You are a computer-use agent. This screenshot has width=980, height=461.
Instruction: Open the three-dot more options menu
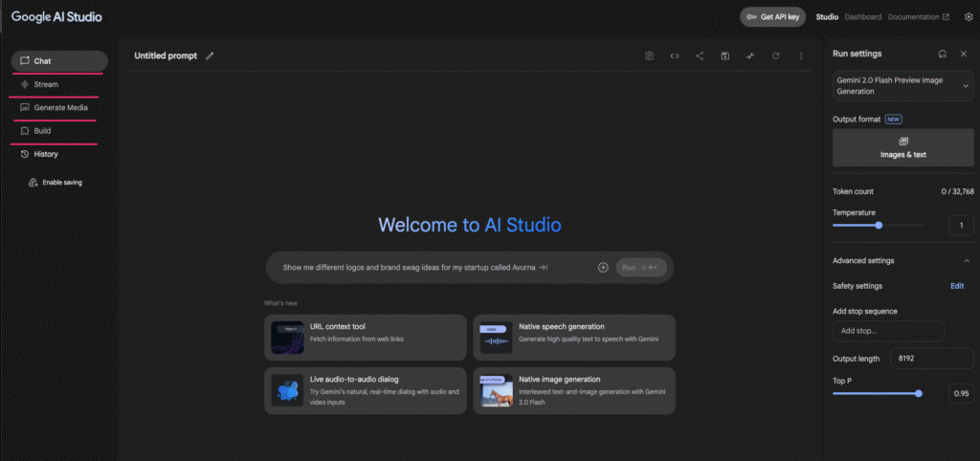(801, 56)
